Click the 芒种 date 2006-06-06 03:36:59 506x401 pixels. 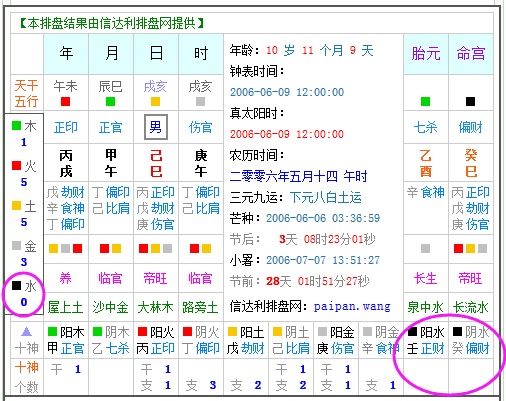point(323,218)
